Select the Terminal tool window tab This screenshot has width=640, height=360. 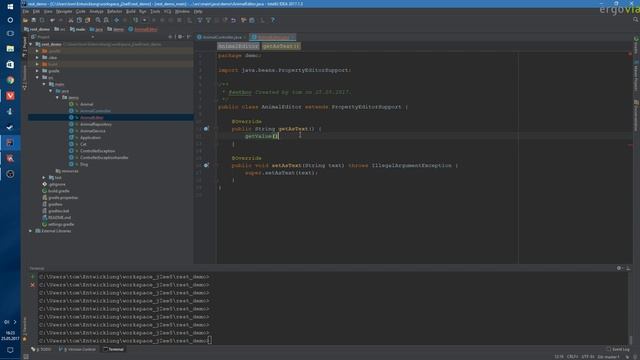[114, 349]
